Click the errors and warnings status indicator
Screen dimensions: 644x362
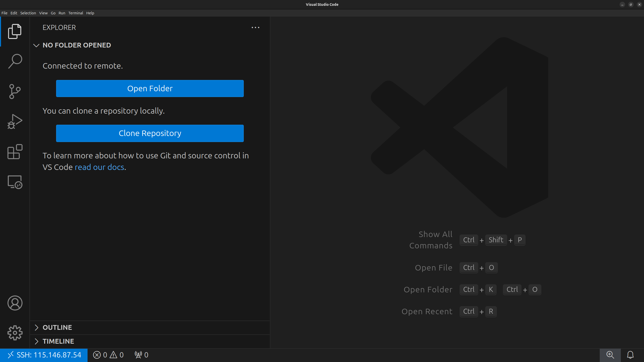tap(108, 355)
